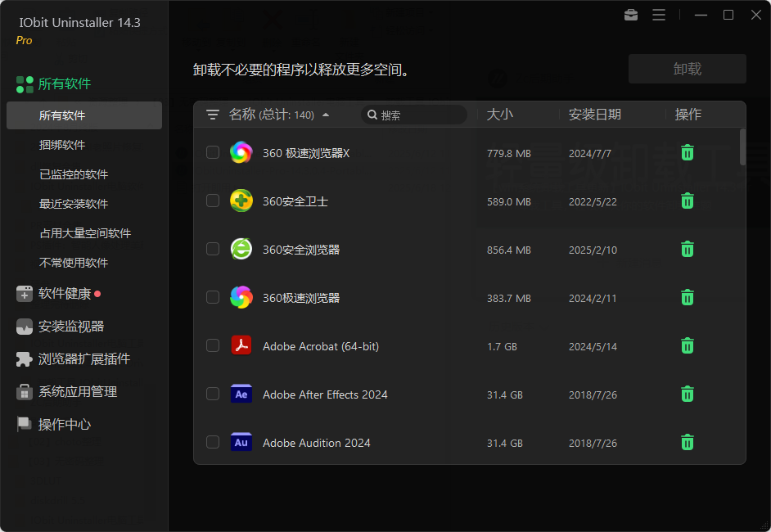Viewport: 771px width, 532px height.
Task: Click the Adobe Acrobat app icon
Action: point(241,345)
